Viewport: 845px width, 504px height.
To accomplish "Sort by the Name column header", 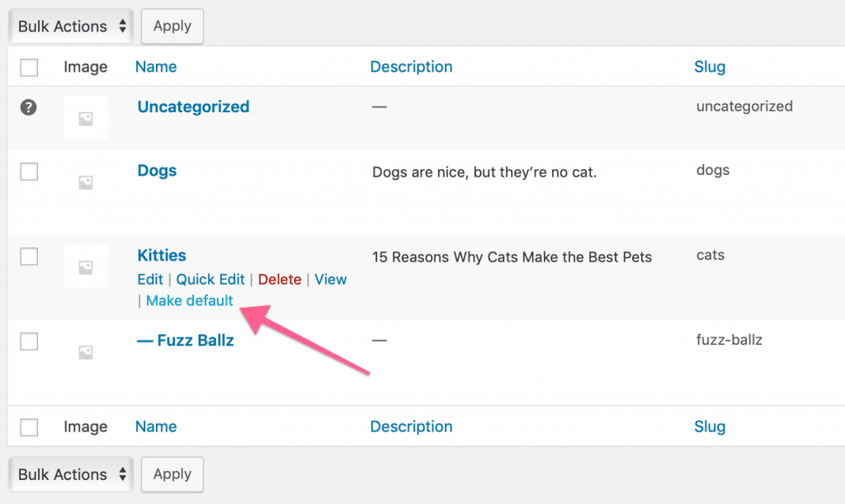I will point(156,67).
